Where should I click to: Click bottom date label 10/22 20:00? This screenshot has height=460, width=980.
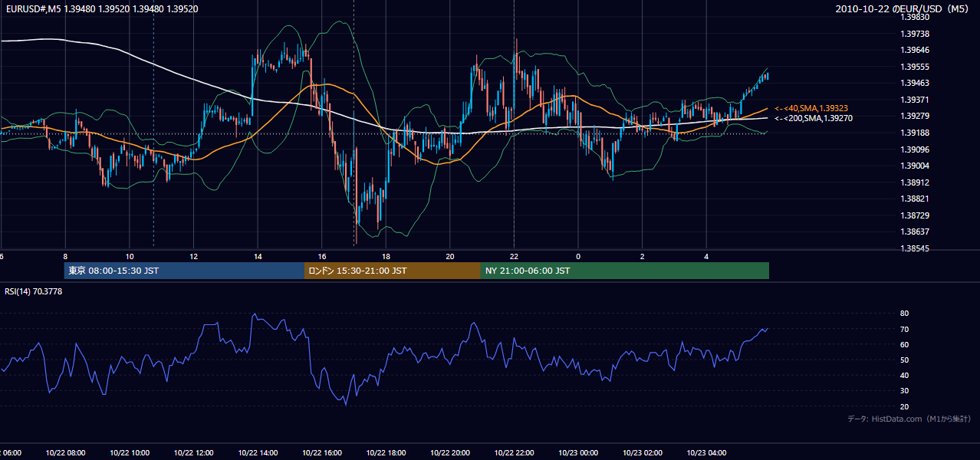pos(450,453)
